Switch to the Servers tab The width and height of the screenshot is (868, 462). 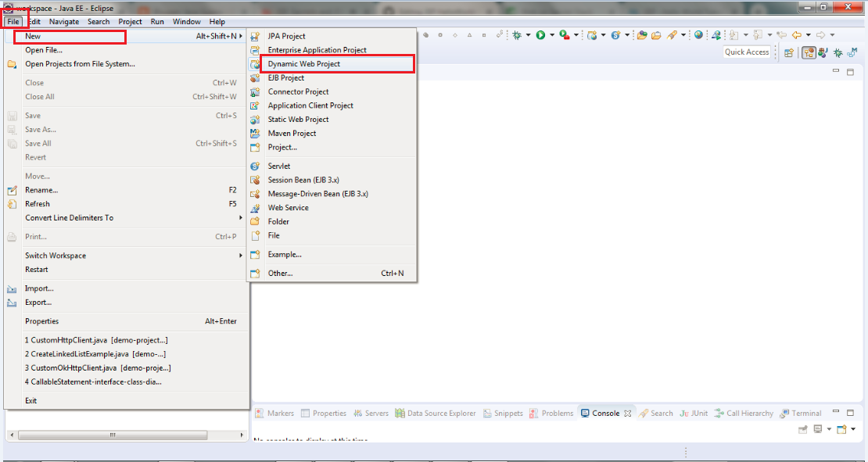371,414
